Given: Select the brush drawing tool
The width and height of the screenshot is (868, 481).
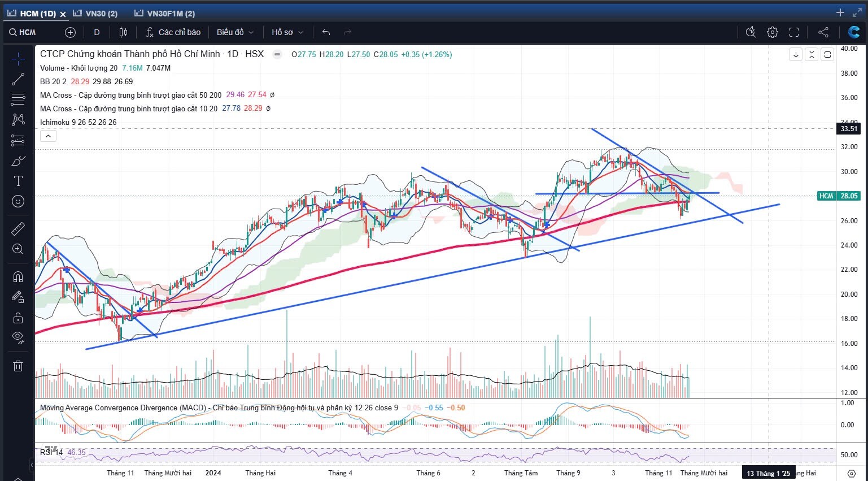Looking at the screenshot, I should (18, 161).
